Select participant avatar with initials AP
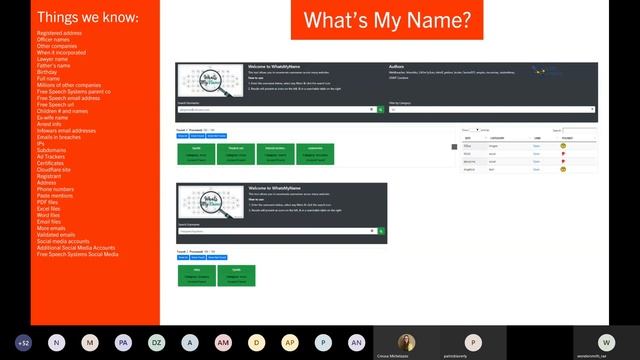 (x=290, y=343)
